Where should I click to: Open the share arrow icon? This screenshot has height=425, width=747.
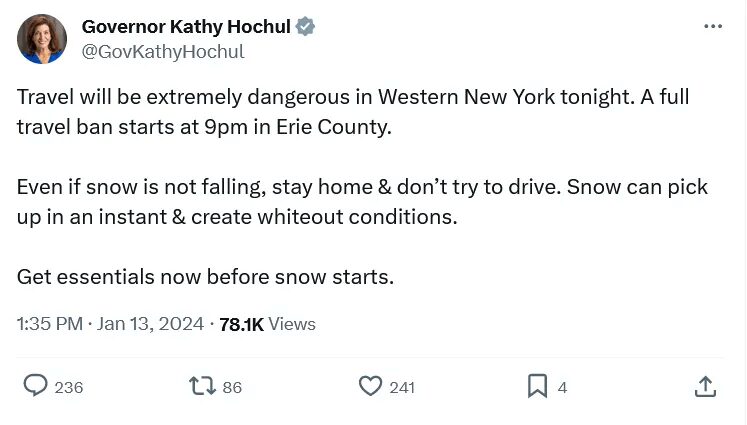(705, 386)
